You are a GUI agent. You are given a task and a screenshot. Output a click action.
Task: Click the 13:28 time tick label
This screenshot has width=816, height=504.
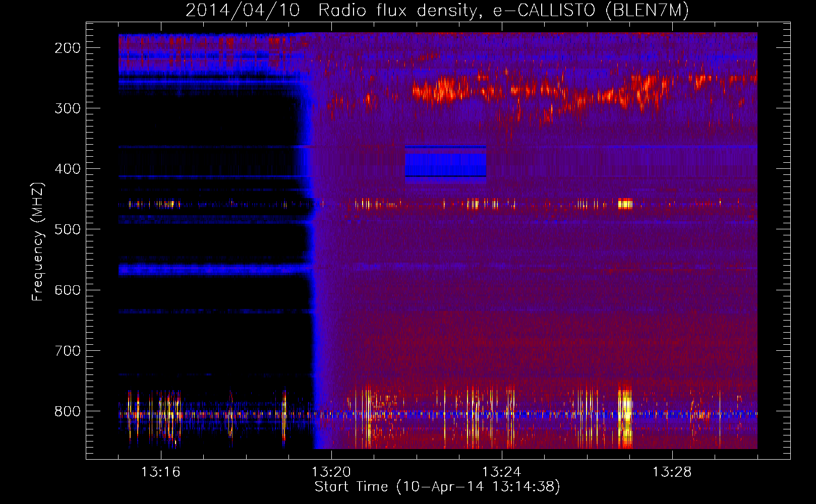(672, 472)
